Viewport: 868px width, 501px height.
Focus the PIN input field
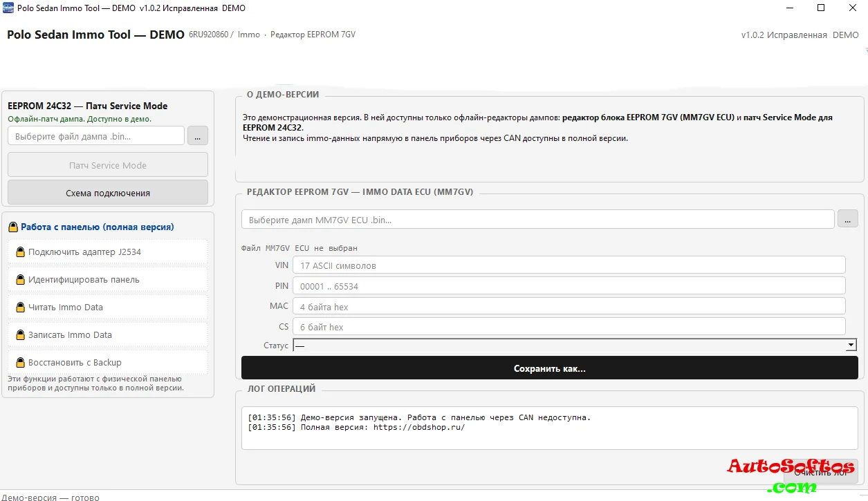click(569, 286)
